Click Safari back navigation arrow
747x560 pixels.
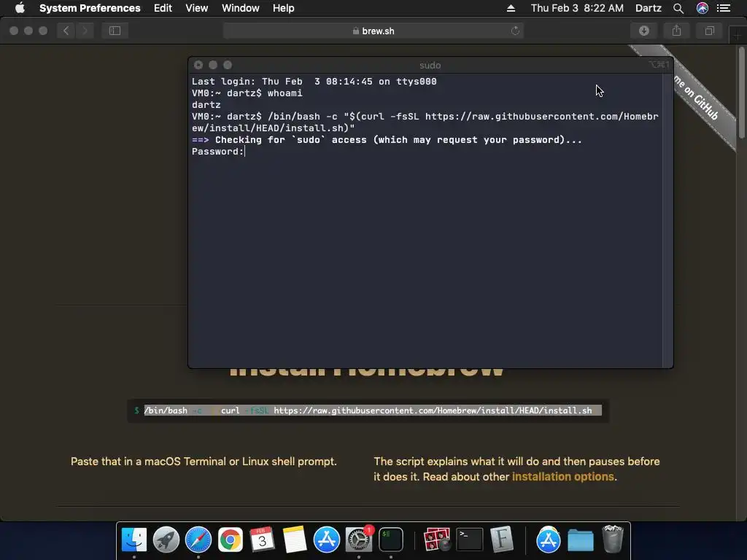click(x=66, y=31)
